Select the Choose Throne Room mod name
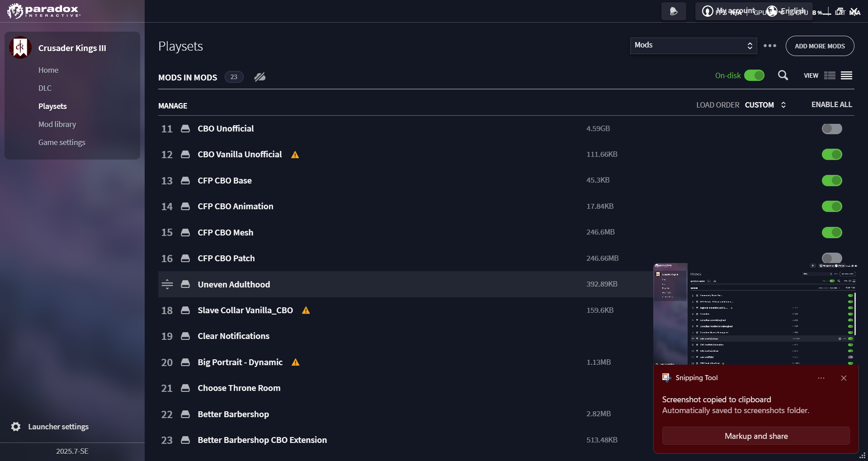868x461 pixels. [x=239, y=388]
